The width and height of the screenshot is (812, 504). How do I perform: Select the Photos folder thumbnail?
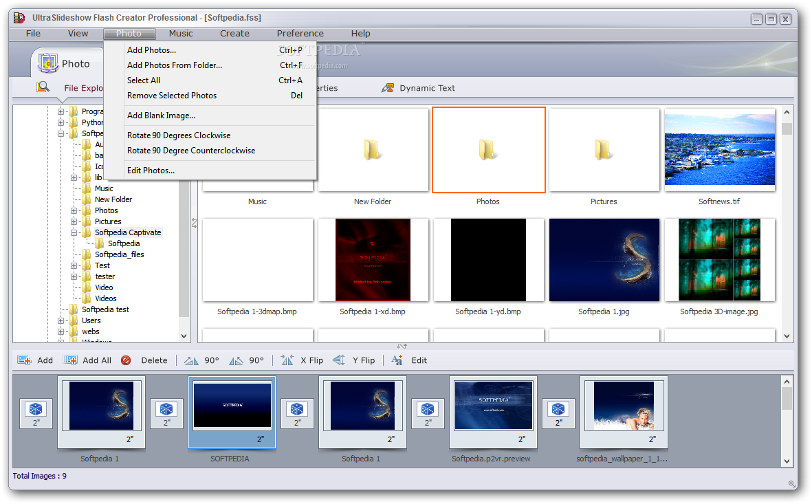point(488,150)
